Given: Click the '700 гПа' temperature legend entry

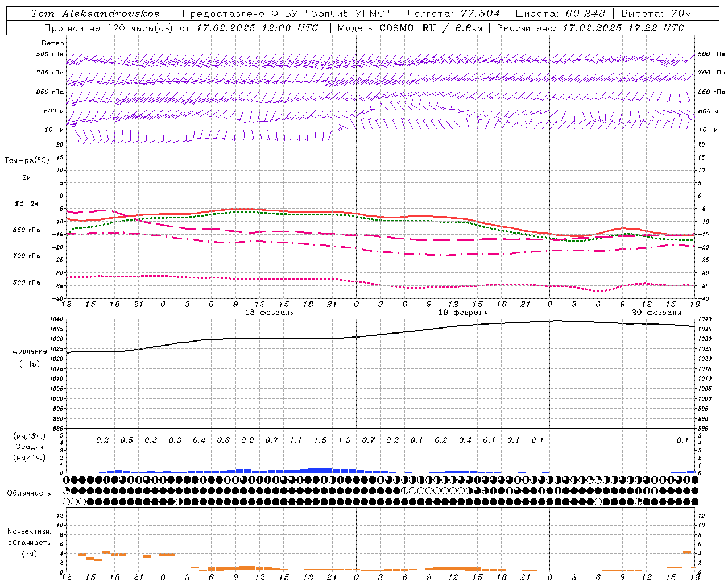Looking at the screenshot, I should click(x=27, y=256).
